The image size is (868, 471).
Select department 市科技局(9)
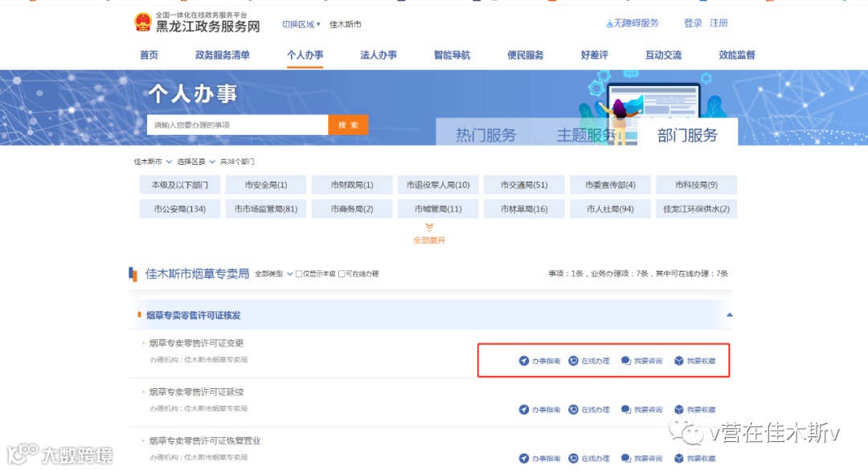click(696, 185)
